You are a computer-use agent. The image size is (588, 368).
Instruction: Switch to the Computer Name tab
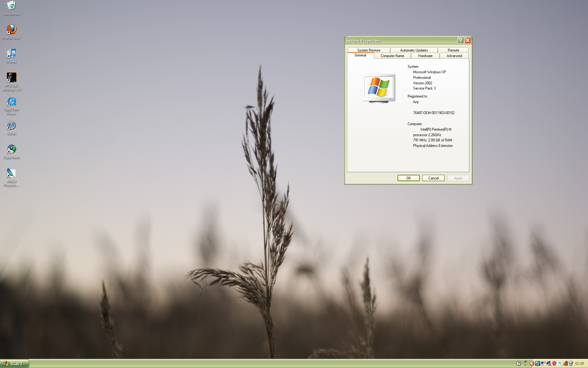click(x=392, y=56)
